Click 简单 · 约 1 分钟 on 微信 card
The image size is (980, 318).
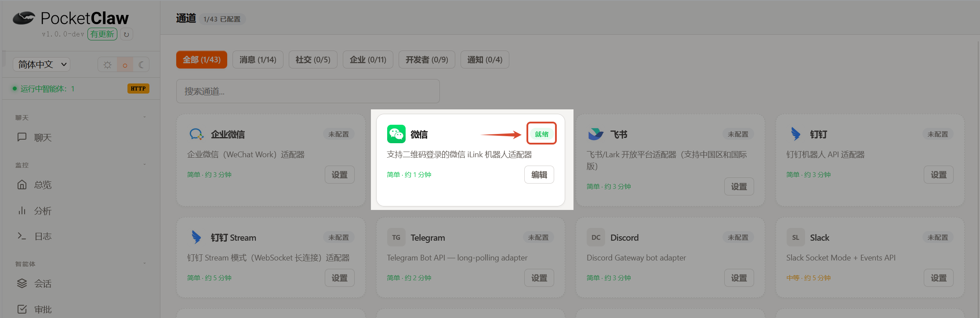pos(409,175)
